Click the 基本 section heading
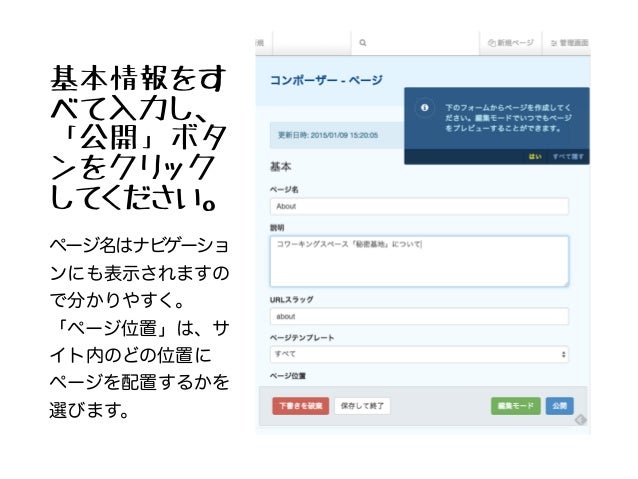This screenshot has height=479, width=638. click(x=280, y=167)
